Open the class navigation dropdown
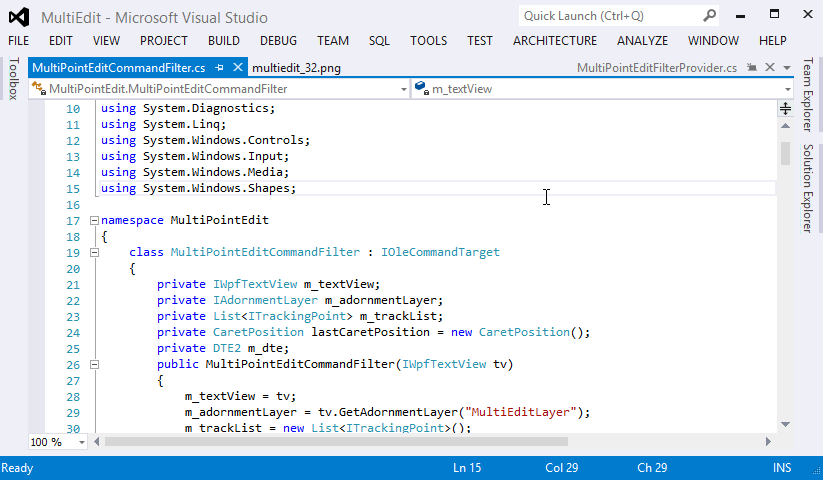Viewport: 823px width, 480px height. [403, 89]
